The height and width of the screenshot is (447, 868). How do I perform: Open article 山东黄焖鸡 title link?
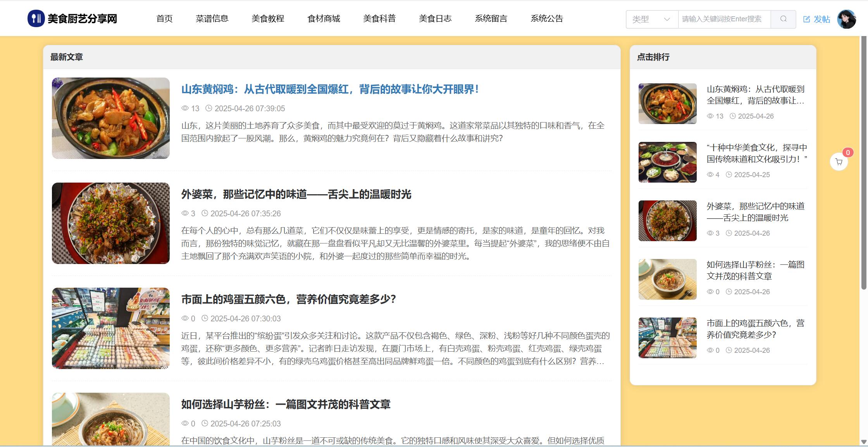tap(330, 89)
